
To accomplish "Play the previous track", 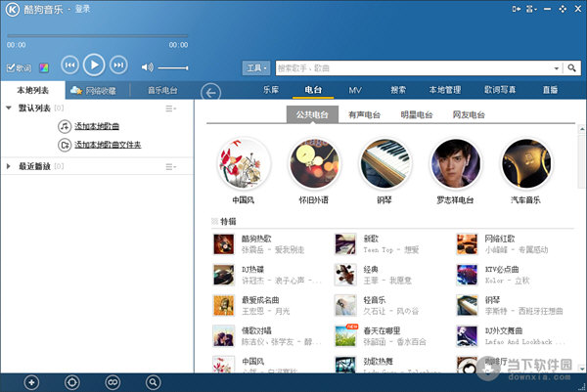I will tap(70, 65).
